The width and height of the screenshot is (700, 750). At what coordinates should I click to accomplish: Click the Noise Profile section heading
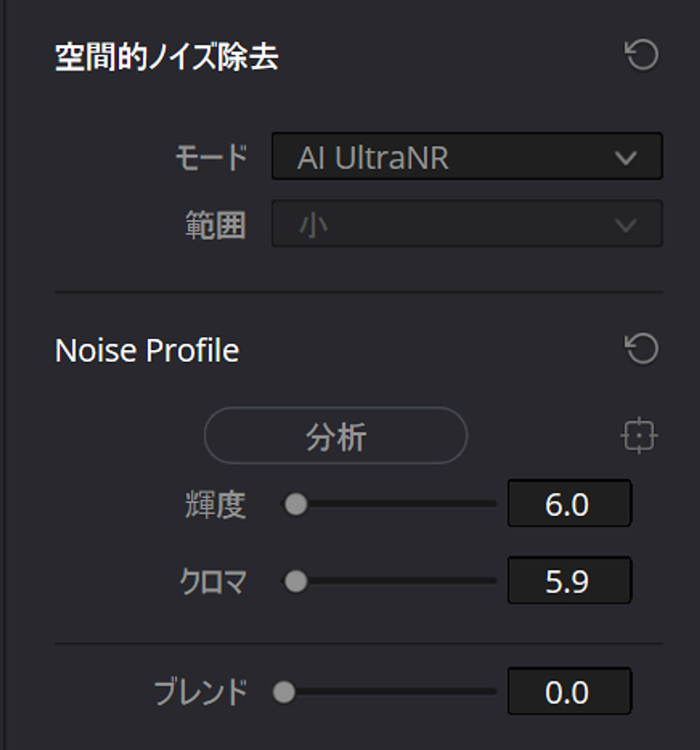(147, 351)
